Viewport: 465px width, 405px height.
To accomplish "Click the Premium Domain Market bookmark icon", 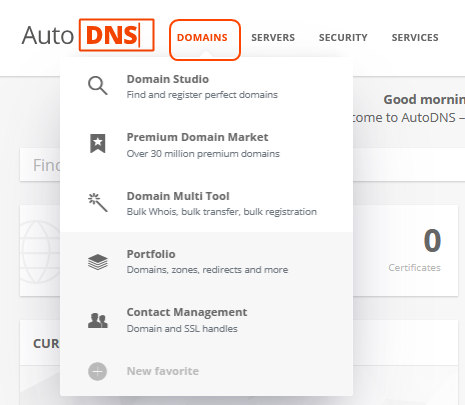I will point(98,144).
